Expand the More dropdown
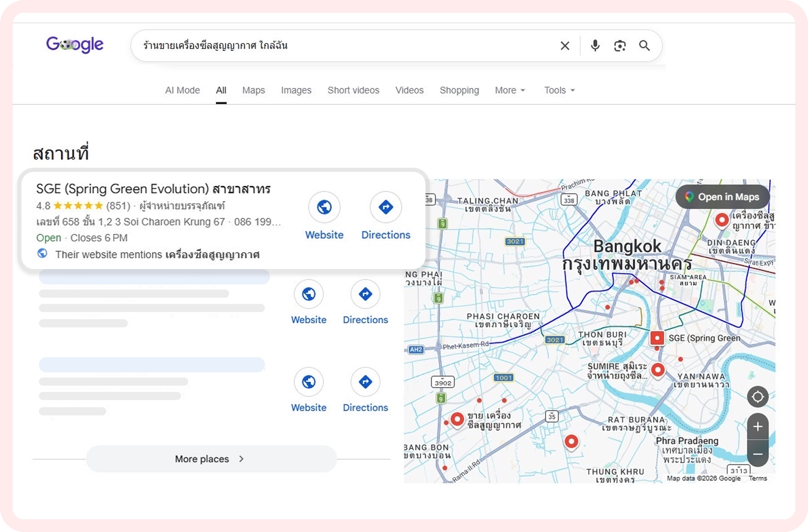 (510, 90)
